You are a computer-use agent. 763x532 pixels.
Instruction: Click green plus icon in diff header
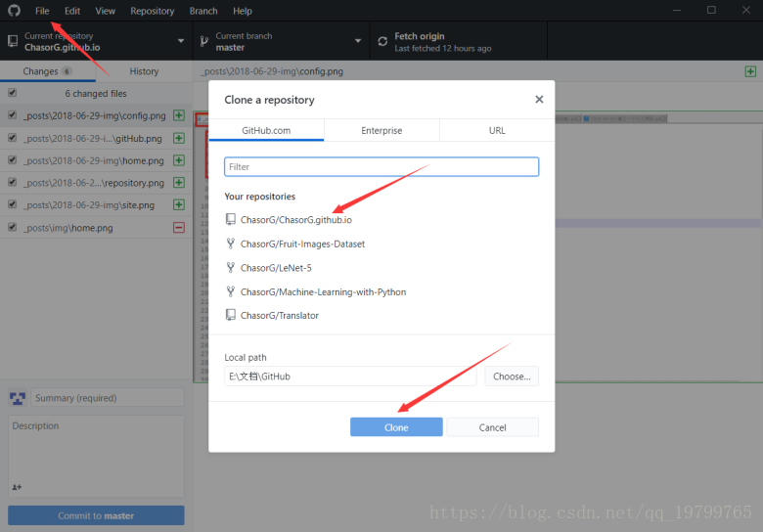click(750, 71)
